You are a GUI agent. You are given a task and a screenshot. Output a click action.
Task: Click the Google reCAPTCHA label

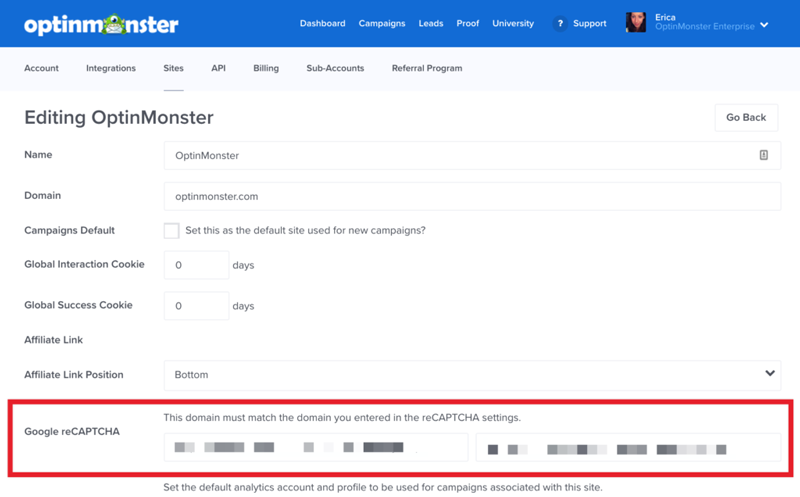tap(72, 432)
